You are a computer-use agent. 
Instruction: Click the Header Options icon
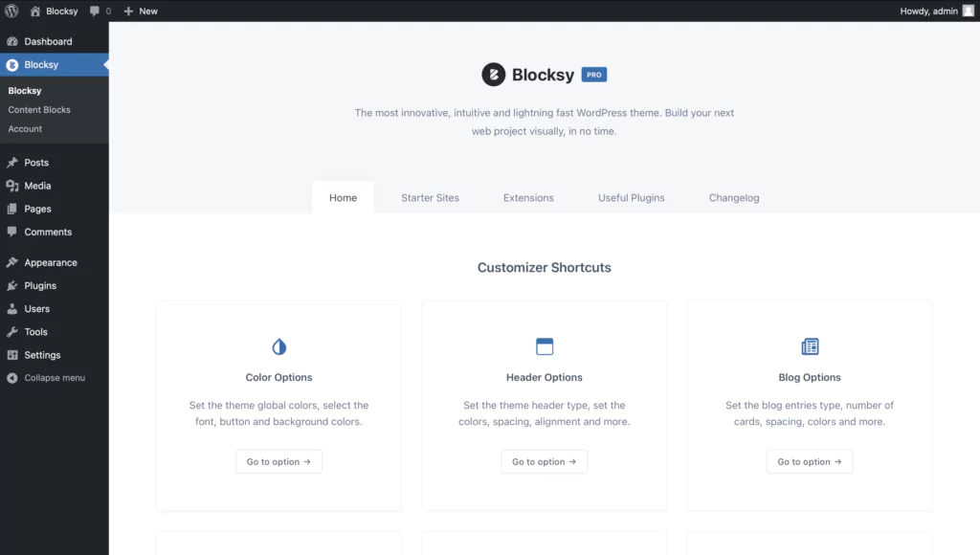pyautogui.click(x=544, y=346)
